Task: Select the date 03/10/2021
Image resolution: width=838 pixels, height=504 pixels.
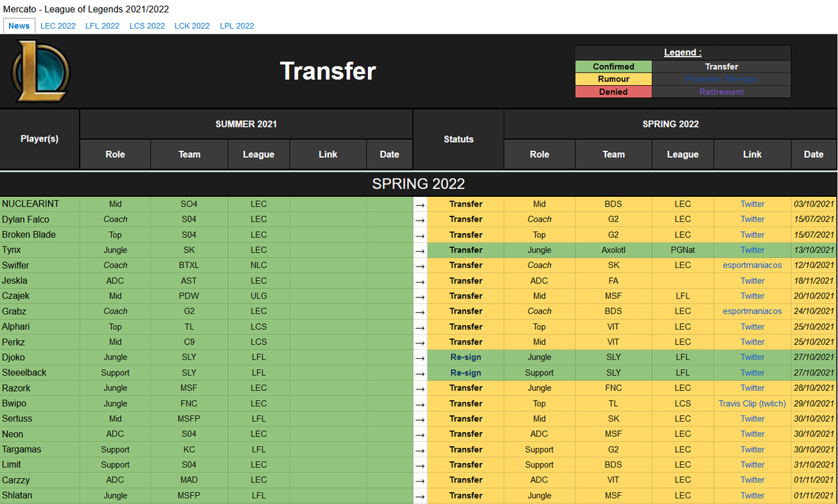Action: [814, 204]
